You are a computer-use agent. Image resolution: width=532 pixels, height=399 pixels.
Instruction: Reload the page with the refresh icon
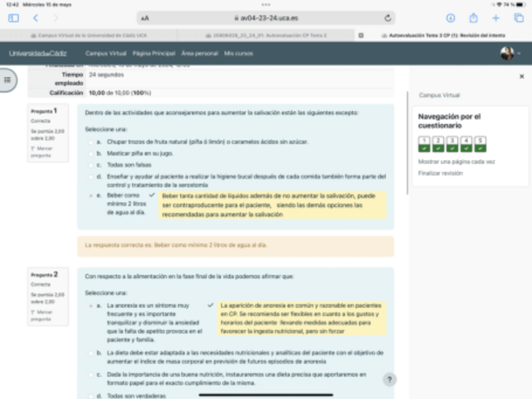click(388, 18)
